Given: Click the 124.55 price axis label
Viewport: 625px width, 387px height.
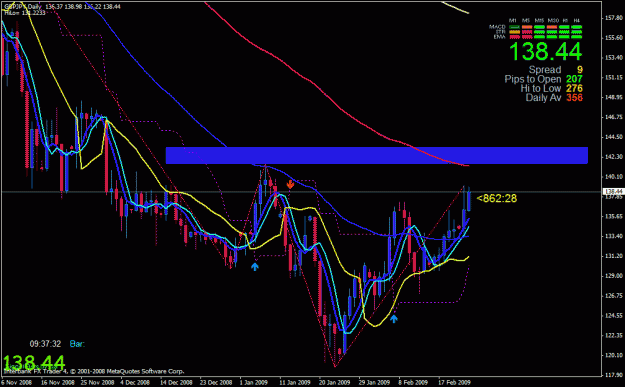Looking at the screenshot, I should coord(614,315).
